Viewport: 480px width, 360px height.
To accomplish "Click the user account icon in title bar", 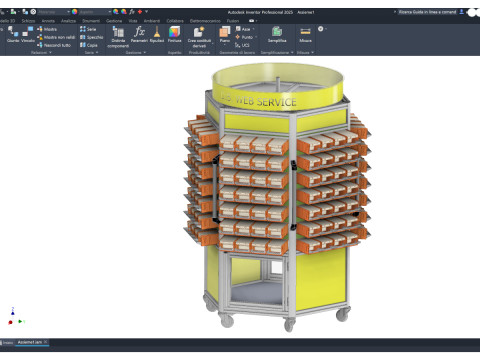I will [461, 12].
